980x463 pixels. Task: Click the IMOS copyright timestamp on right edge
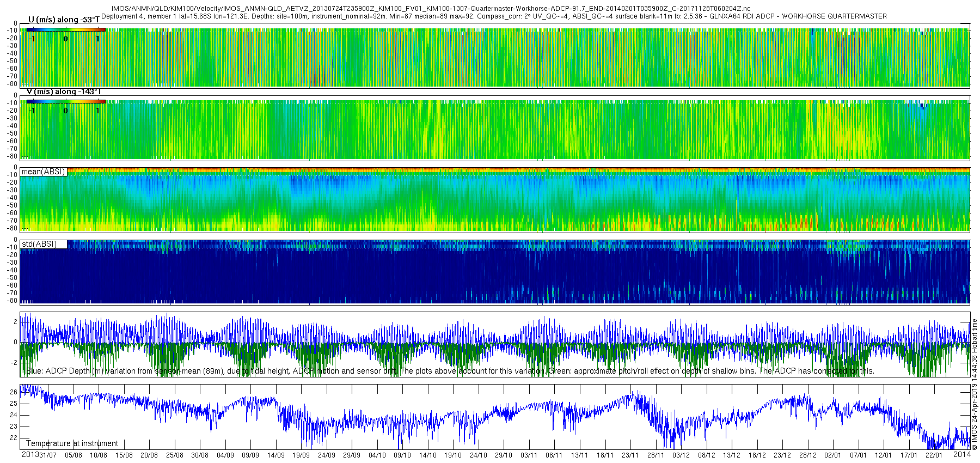coord(975,384)
